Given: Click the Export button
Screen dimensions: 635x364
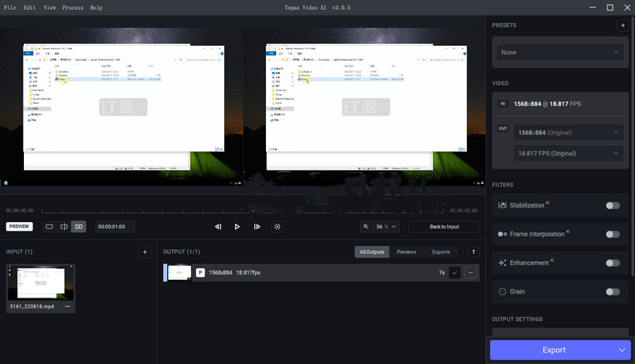Looking at the screenshot, I should click(x=554, y=350).
